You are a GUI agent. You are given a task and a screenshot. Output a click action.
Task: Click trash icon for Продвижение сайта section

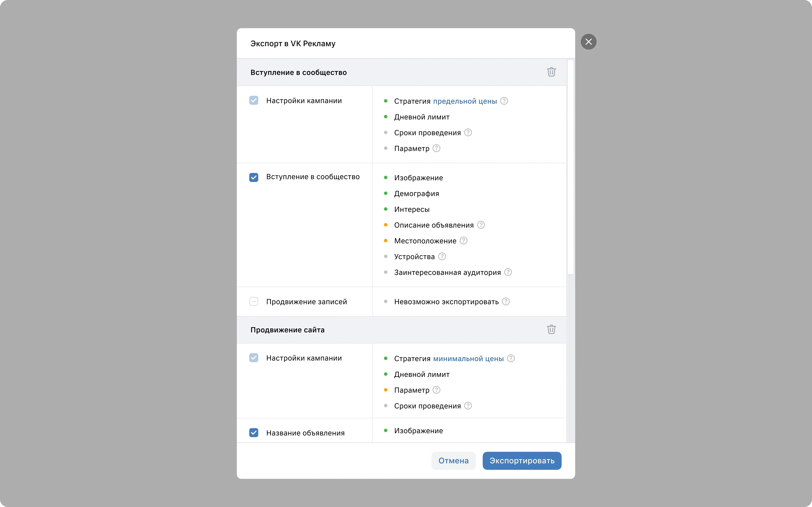point(551,329)
